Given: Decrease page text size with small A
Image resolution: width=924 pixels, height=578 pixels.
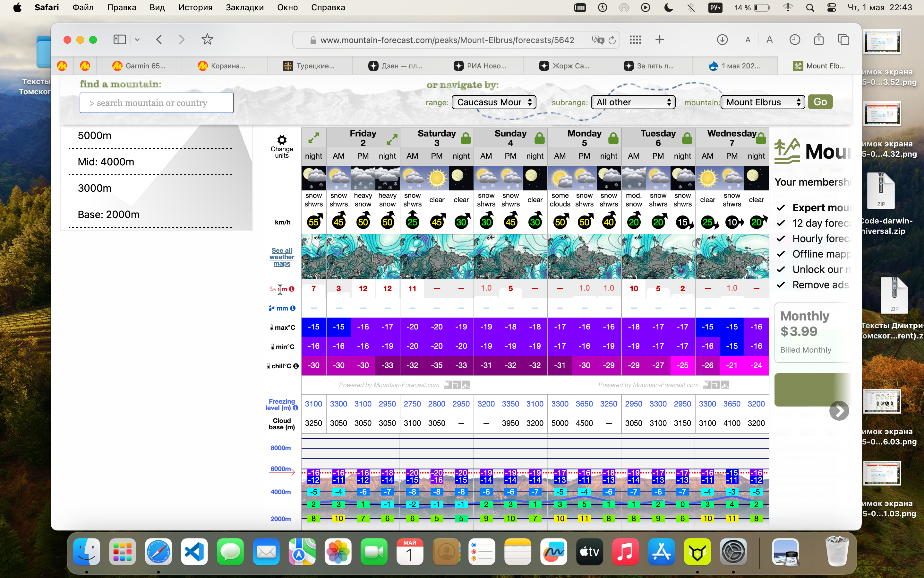Looking at the screenshot, I should 748,40.
